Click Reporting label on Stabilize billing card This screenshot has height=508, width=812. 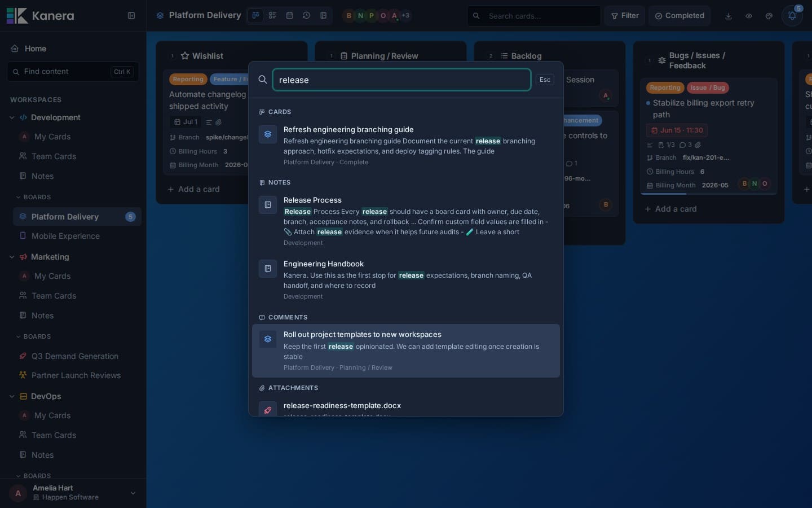[665, 87]
